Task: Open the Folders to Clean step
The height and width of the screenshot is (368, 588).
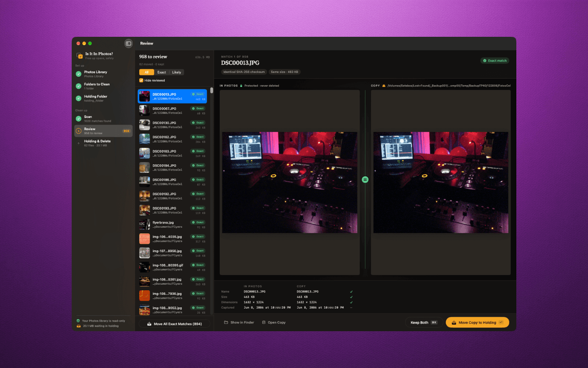Action: (103, 86)
